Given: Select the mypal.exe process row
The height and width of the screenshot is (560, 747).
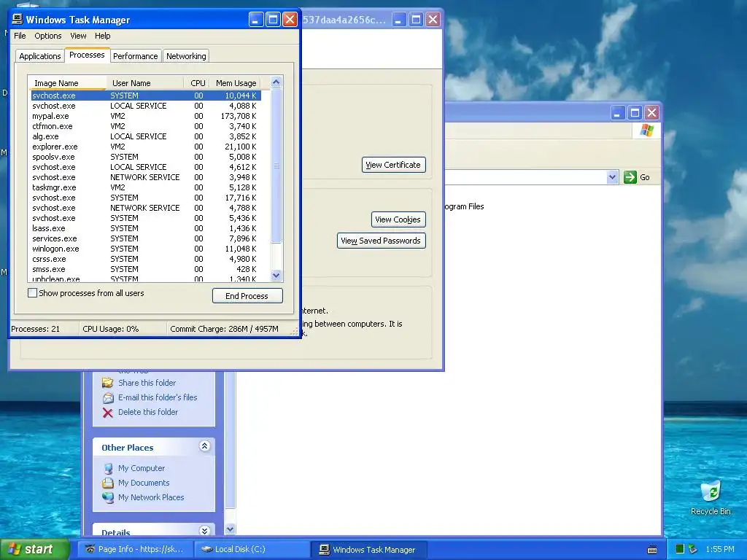Looking at the screenshot, I should (x=146, y=116).
